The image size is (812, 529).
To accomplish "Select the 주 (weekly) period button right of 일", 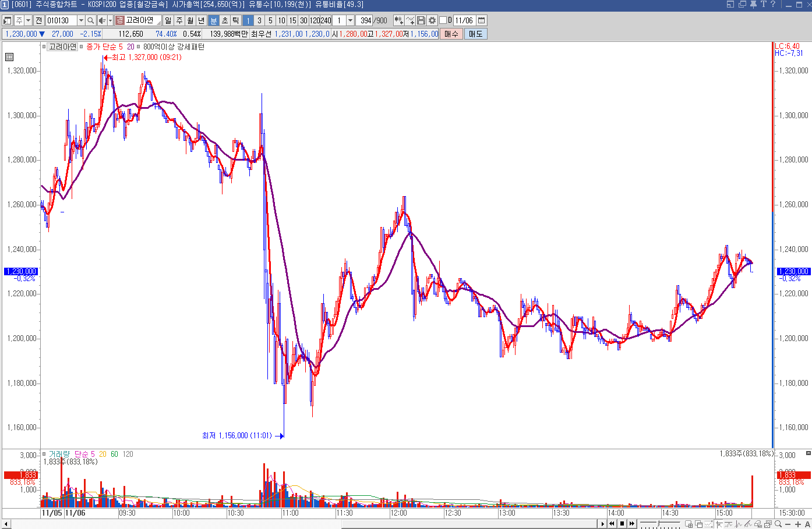I will click(179, 20).
